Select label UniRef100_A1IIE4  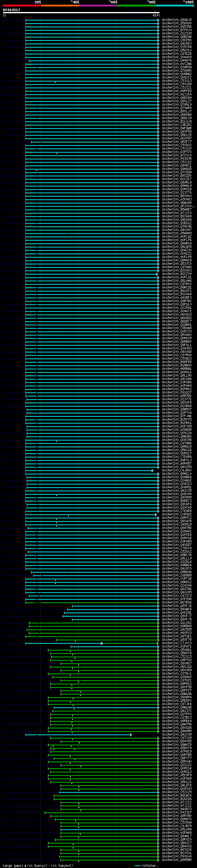tap(176, 94)
